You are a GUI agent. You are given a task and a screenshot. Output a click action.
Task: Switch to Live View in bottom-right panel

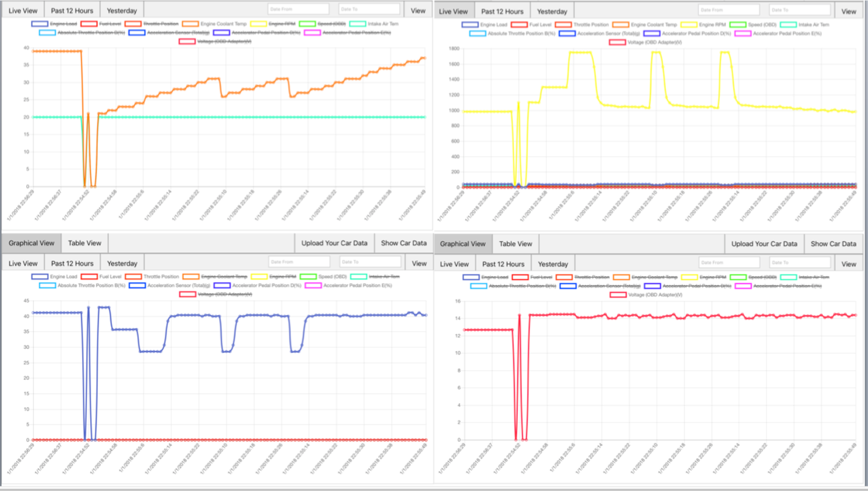tap(454, 264)
